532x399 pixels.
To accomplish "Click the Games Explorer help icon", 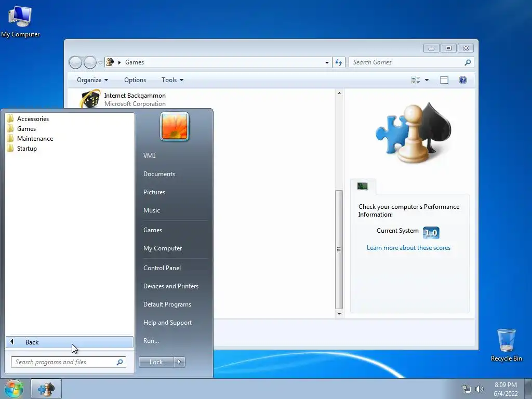I will pos(462,80).
